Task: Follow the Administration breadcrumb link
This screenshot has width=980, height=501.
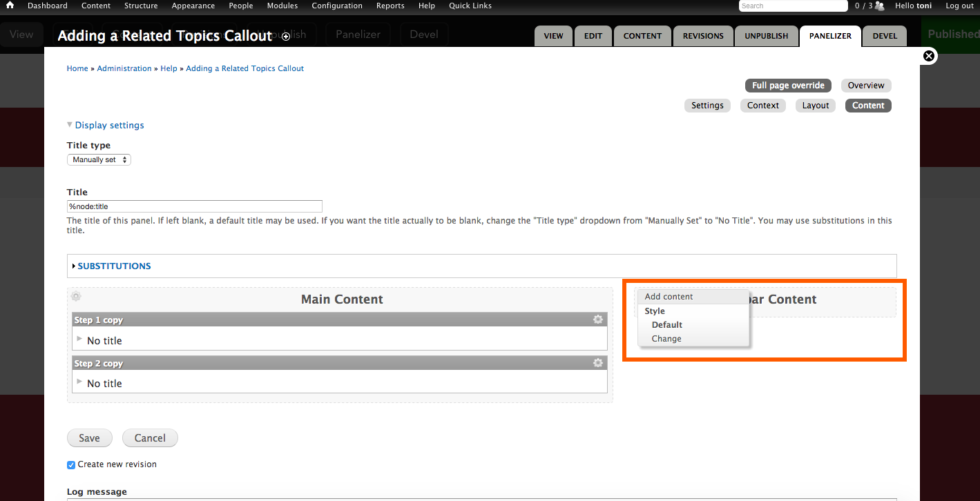Action: [124, 68]
